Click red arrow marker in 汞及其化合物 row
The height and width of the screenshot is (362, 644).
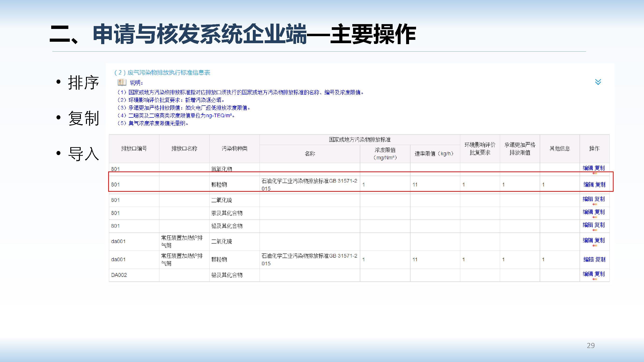(595, 217)
